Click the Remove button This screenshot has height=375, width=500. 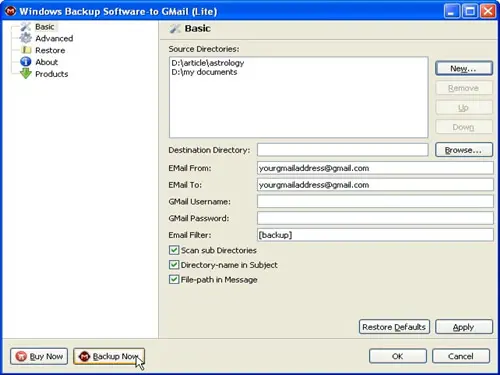tap(464, 88)
